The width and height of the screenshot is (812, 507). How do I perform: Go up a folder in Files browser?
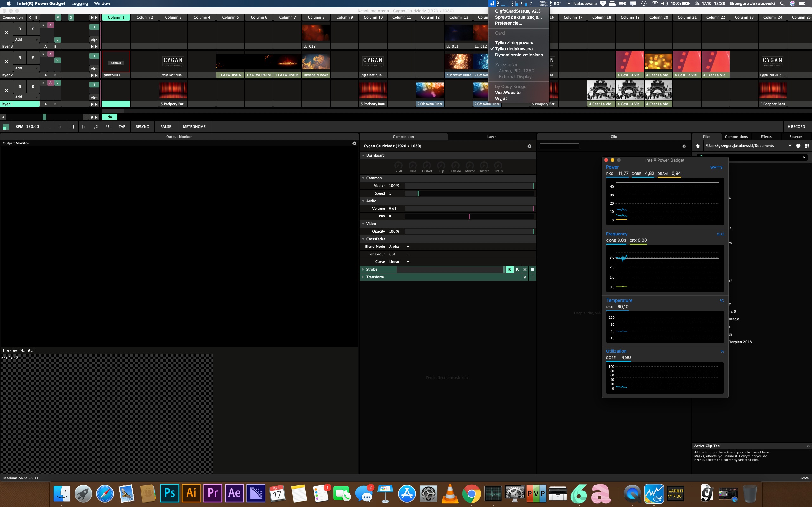(x=697, y=146)
